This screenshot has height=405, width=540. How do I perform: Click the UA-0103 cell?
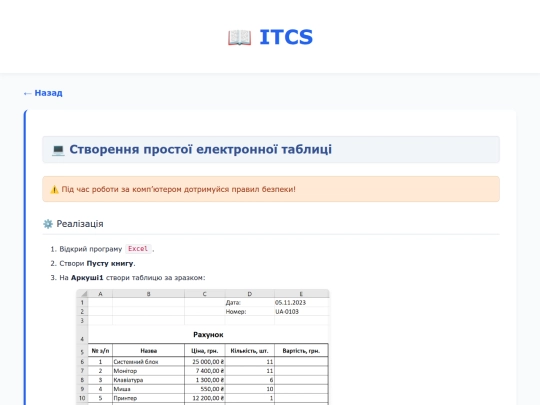301,312
